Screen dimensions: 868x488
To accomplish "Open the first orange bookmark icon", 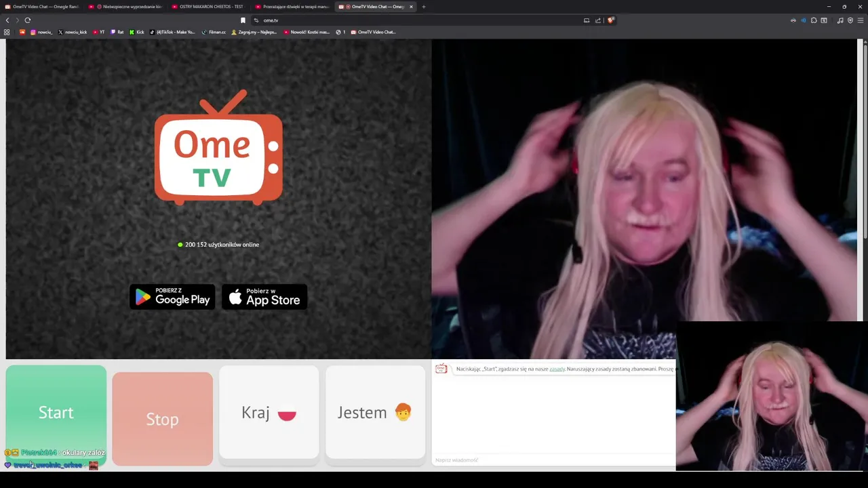I will click(22, 32).
